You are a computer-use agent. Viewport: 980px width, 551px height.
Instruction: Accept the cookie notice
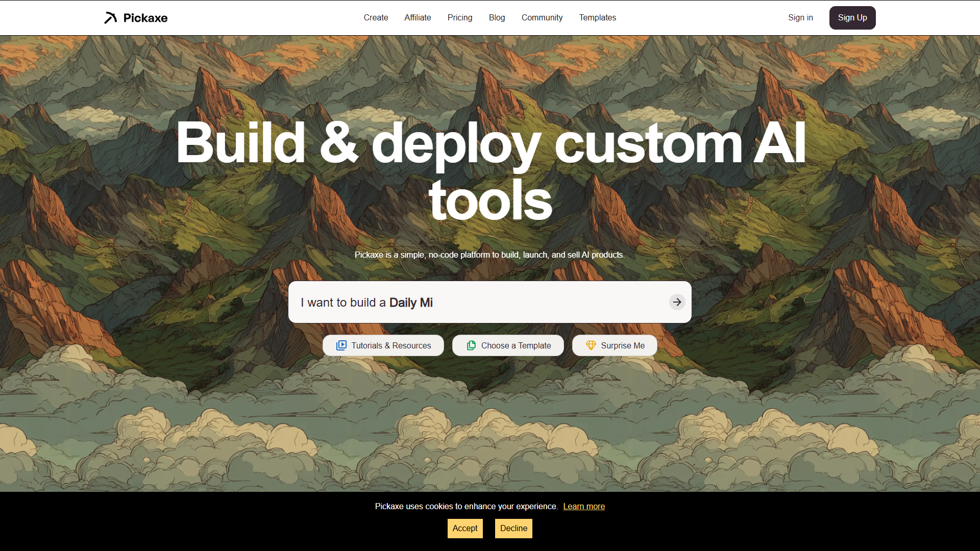465,529
